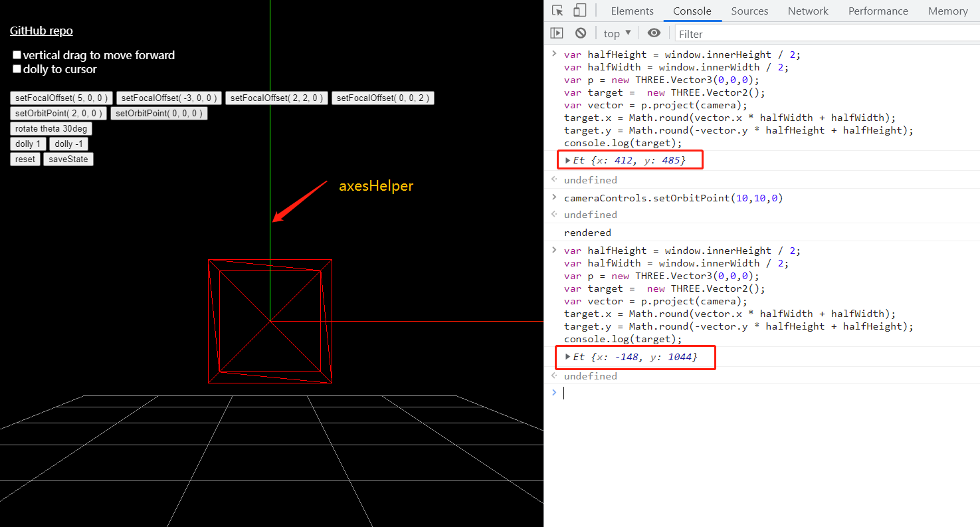Click the console Filter input field

click(731, 33)
